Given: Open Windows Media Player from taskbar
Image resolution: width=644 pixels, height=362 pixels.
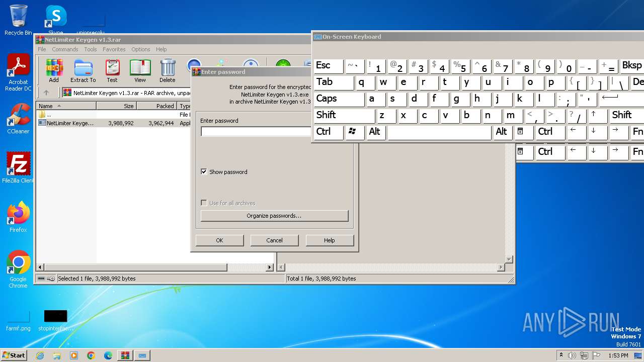Looking at the screenshot, I should click(74, 355).
